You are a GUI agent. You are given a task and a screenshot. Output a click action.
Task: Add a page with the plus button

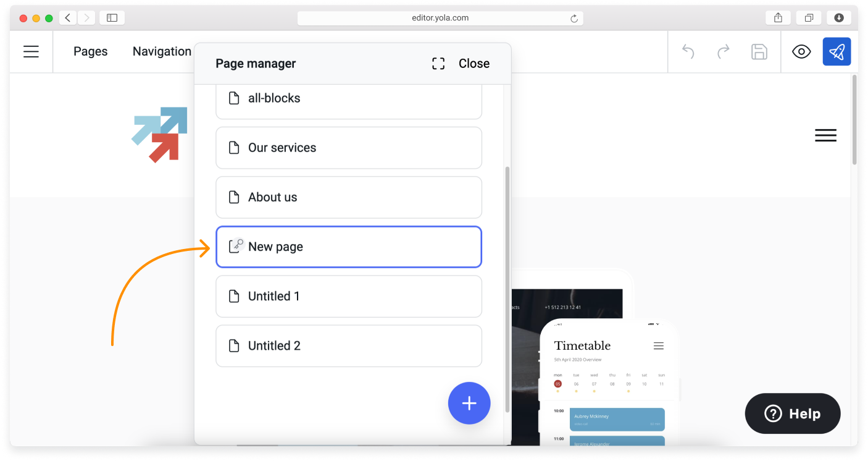(469, 404)
